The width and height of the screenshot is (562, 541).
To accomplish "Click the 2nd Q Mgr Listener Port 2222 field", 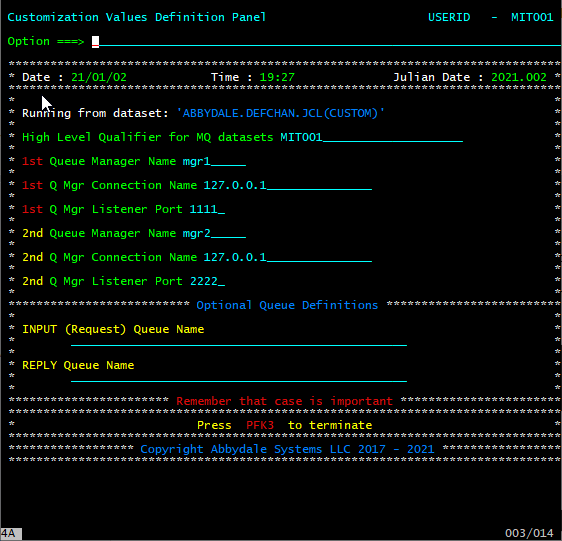I will click(x=207, y=281).
